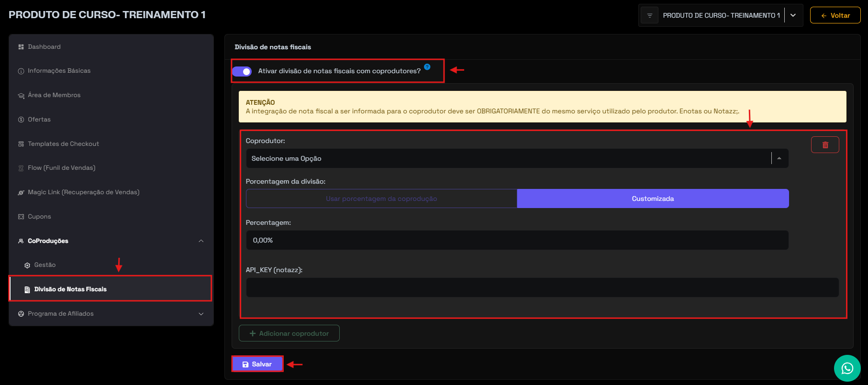This screenshot has height=385, width=868.
Task: Click the WhatsApp chat bubble icon
Action: tap(847, 368)
